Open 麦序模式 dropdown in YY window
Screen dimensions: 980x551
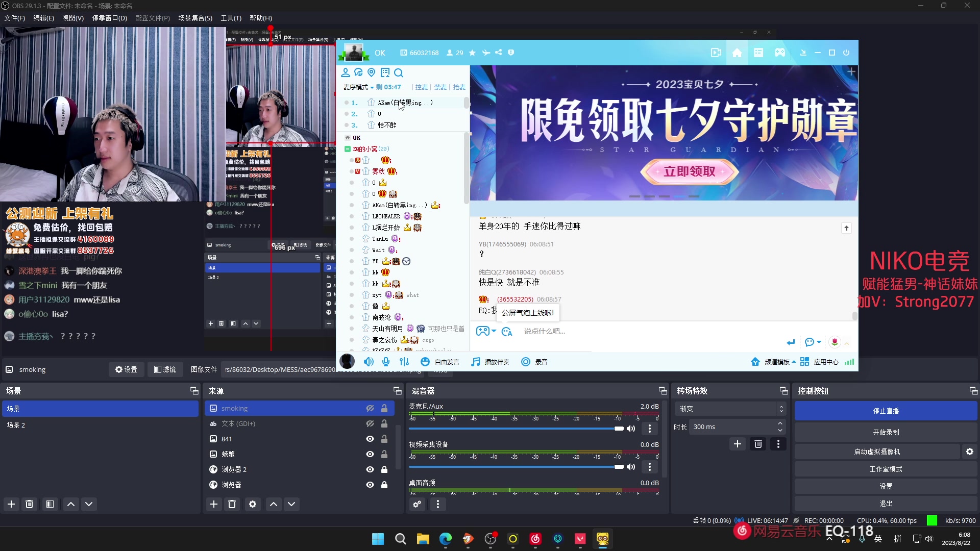pyautogui.click(x=358, y=87)
